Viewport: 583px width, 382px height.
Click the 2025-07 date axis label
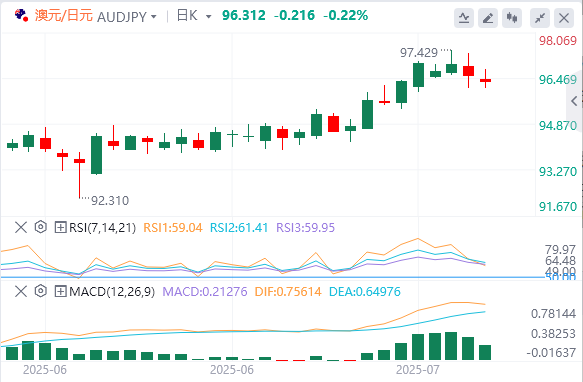pyautogui.click(x=418, y=370)
